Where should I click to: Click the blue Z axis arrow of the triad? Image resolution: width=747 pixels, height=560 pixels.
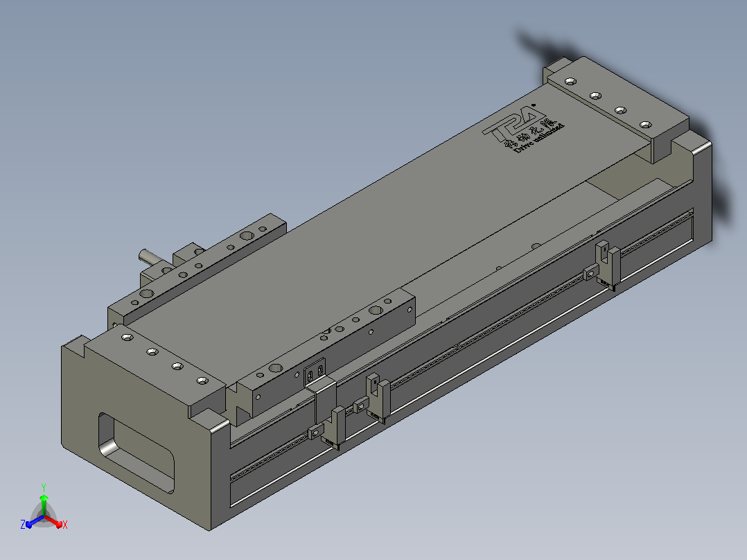[x=35, y=521]
